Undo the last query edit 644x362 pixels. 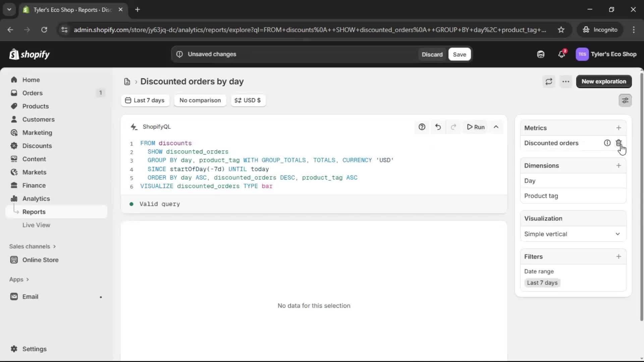click(x=438, y=127)
